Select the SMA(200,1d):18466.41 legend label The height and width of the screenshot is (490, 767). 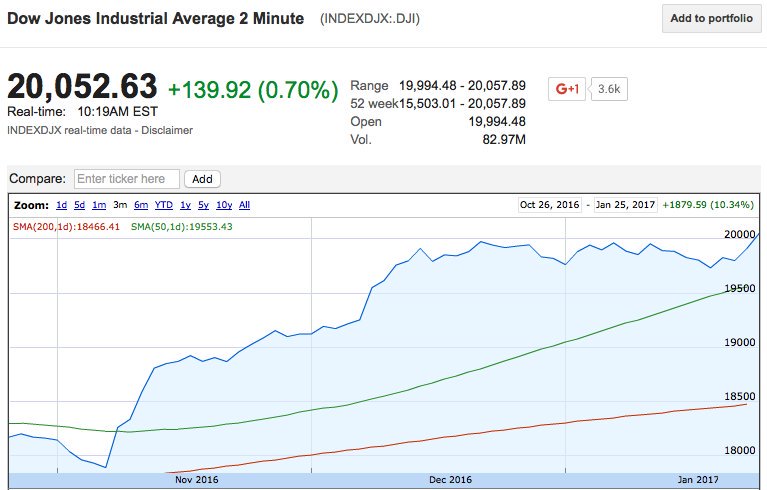click(66, 227)
